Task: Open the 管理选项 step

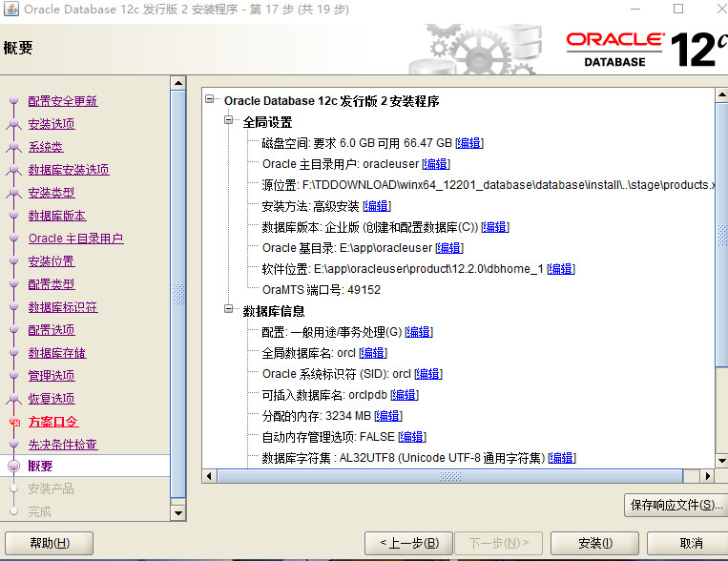Action: click(x=52, y=376)
